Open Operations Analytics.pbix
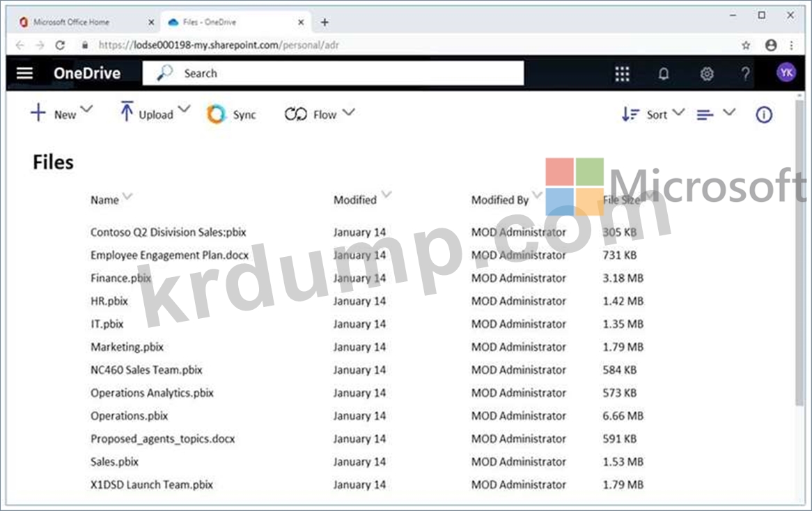812x511 pixels. 152,393
